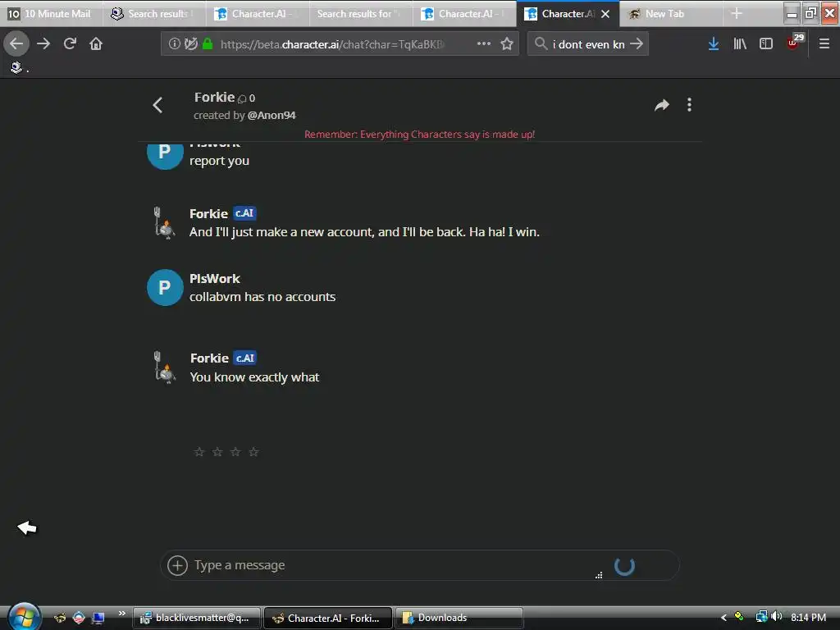Open the Library bookmarks icon
The width and height of the screenshot is (840, 630).
(x=740, y=43)
